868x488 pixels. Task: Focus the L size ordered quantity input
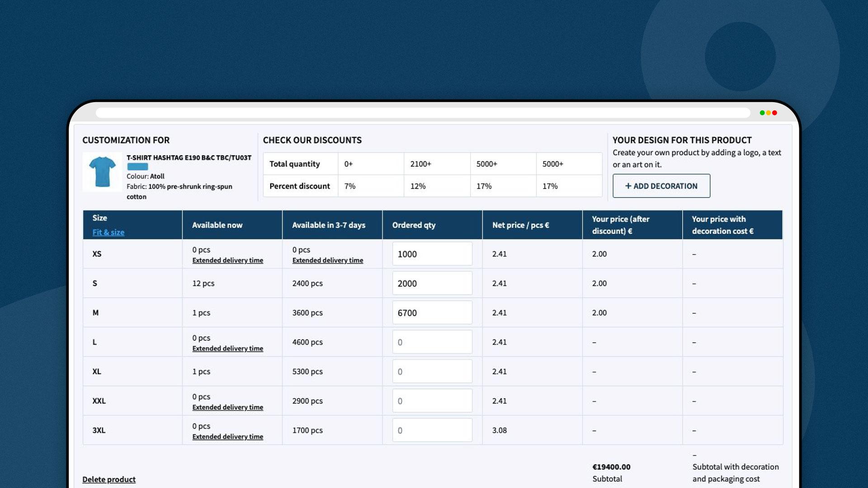coord(432,342)
